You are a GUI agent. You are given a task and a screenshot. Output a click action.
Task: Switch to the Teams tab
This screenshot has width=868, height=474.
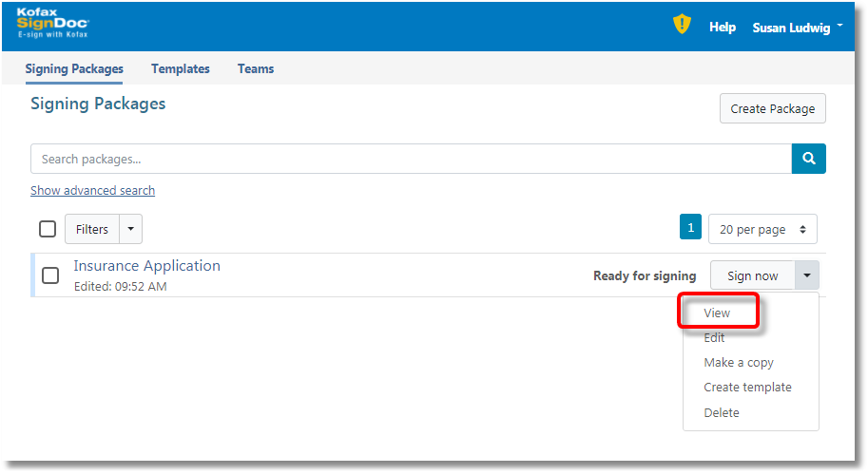[x=256, y=68]
